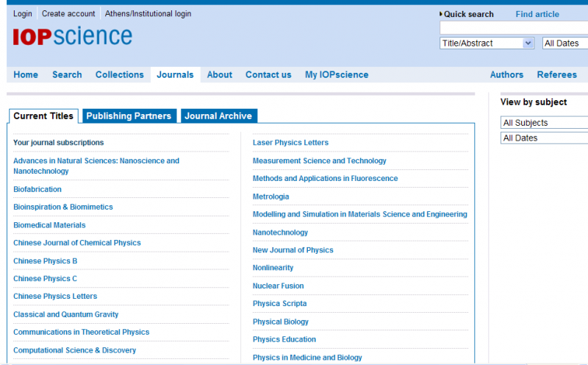
Task: Open Methods and Applications in Fluorescence
Action: pyautogui.click(x=325, y=178)
